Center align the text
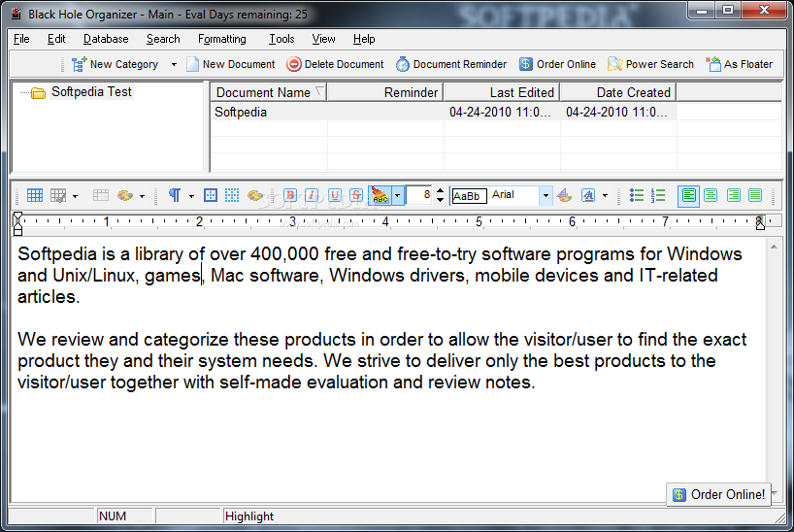Screen dimensions: 794x532 coord(711,195)
